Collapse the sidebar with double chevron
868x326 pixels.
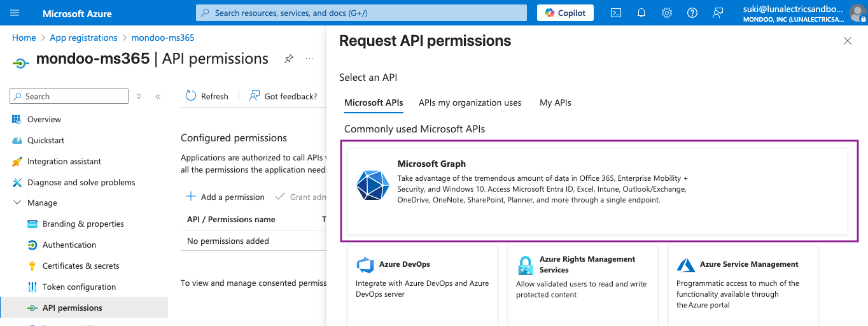[x=158, y=96]
